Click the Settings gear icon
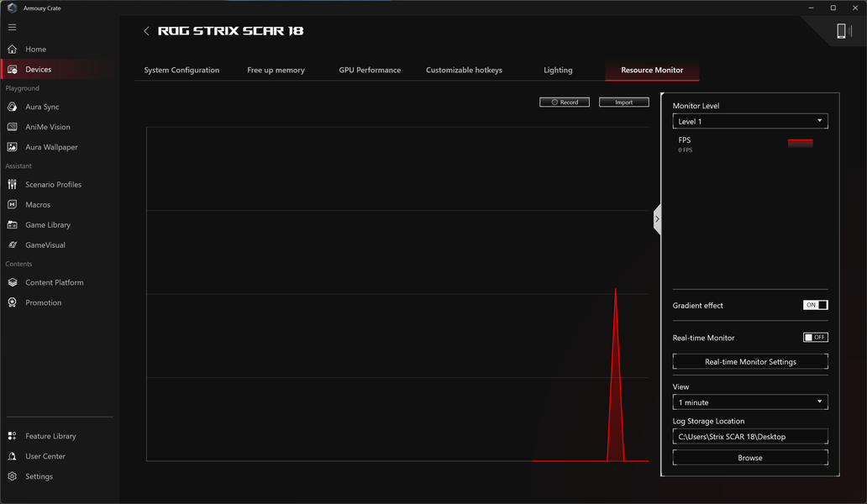Screen dimensions: 867x504 click(x=12, y=476)
